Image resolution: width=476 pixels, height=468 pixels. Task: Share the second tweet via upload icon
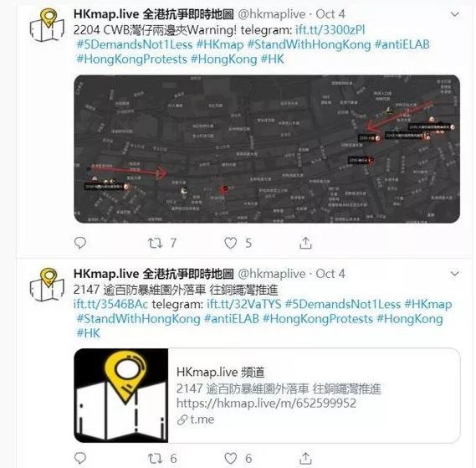tap(305, 458)
